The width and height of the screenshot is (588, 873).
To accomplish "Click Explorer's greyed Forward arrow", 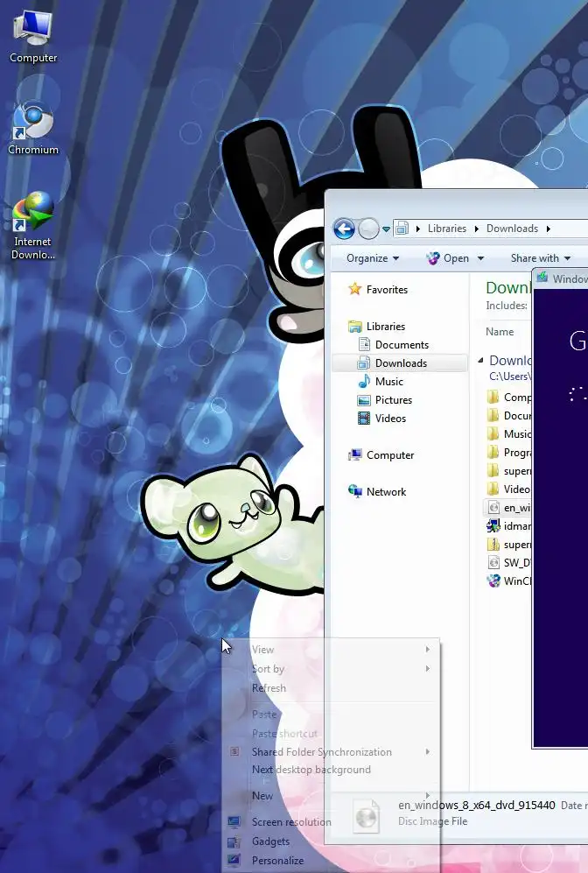I will tap(368, 229).
